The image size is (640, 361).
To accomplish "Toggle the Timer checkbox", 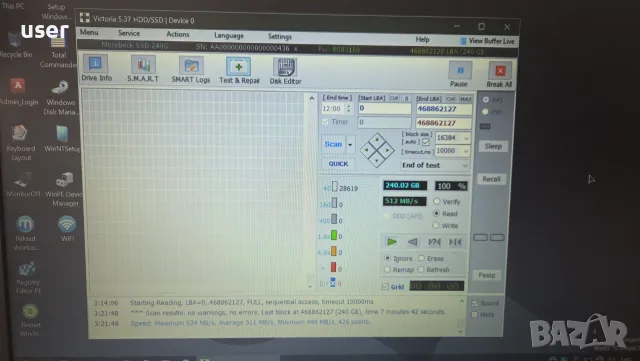I will tap(325, 122).
